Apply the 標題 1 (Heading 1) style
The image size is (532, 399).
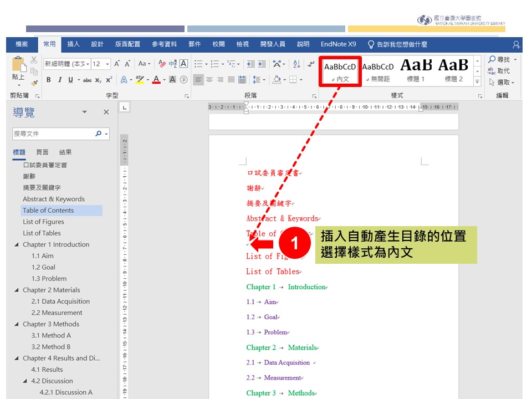pos(416,71)
